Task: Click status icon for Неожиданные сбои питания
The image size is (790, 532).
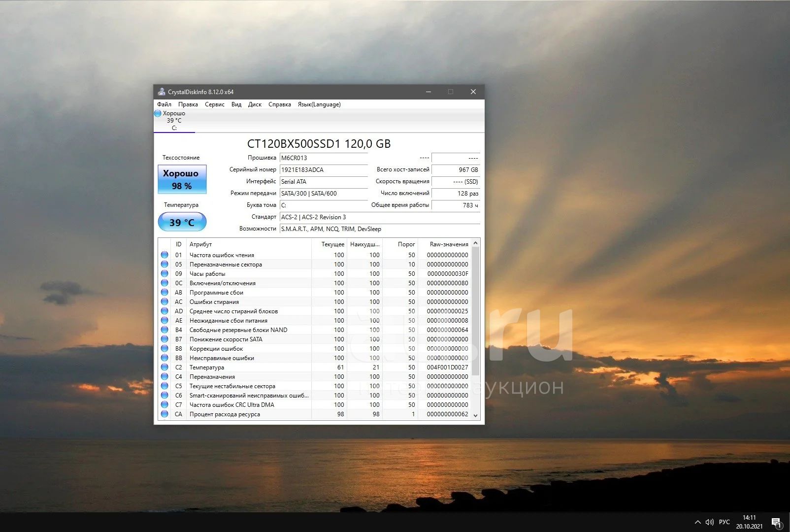Action: pyautogui.click(x=165, y=321)
